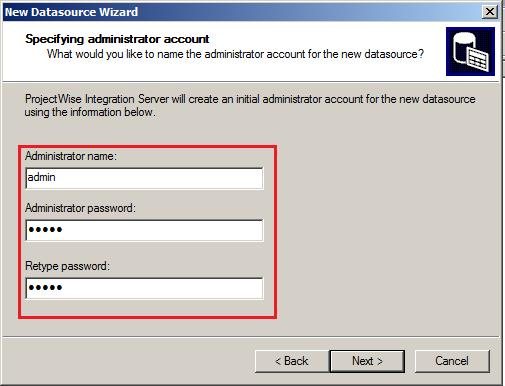Go back with the Back button
The width and height of the screenshot is (505, 386).
292,361
